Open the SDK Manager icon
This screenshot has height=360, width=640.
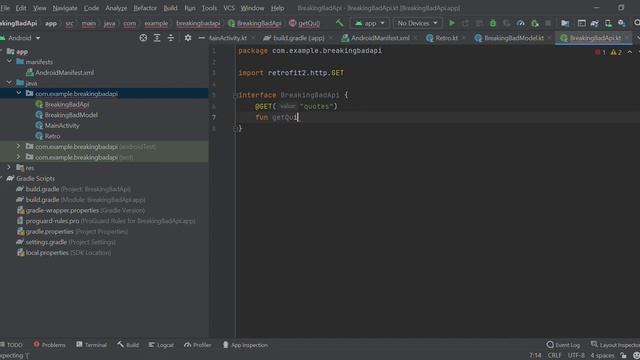622,23
